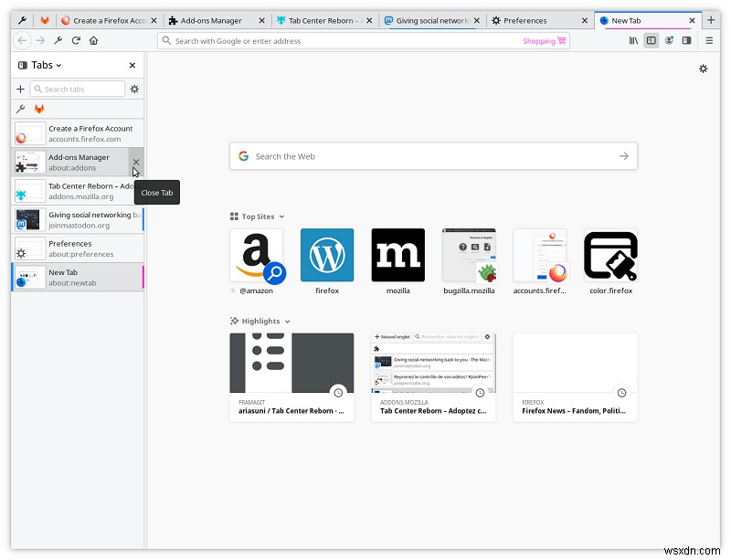The image size is (731, 560).
Task: Open New Tab page preferences gear
Action: tap(704, 69)
